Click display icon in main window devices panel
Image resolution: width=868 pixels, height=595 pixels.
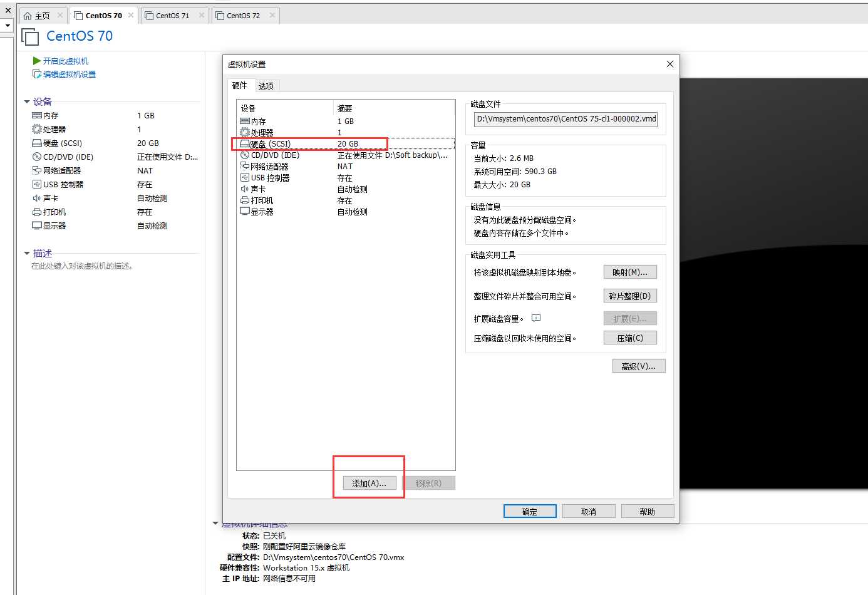coord(37,225)
